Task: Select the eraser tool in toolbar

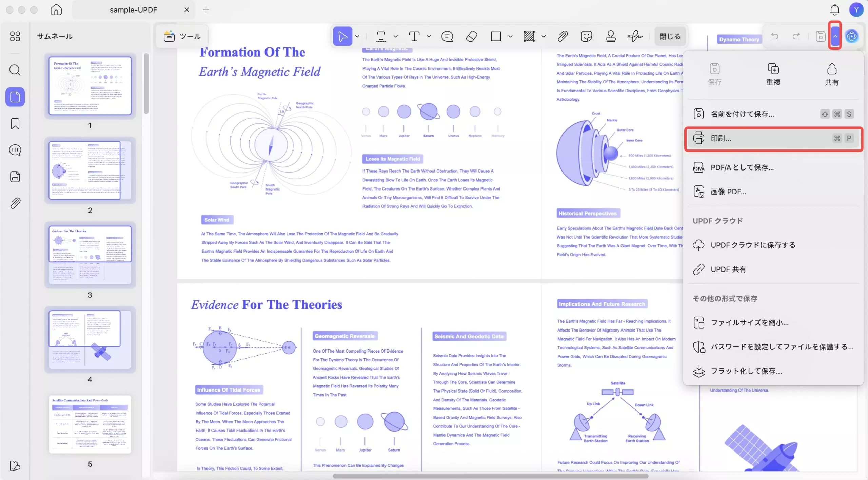Action: [x=472, y=36]
